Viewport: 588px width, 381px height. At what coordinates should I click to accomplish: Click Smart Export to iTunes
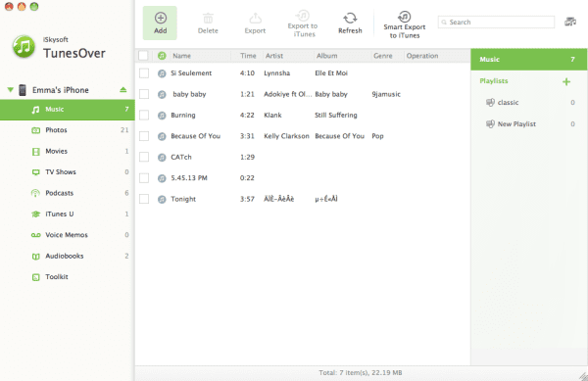404,24
